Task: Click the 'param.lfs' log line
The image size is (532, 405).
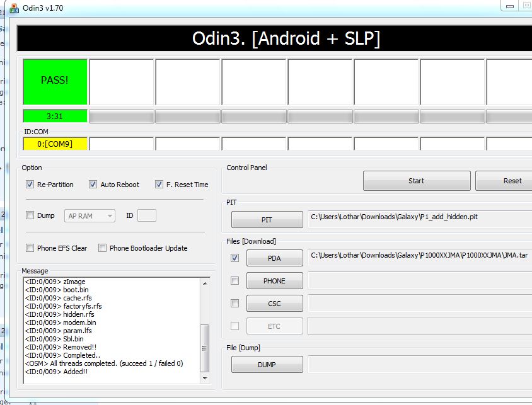Action: click(59, 331)
